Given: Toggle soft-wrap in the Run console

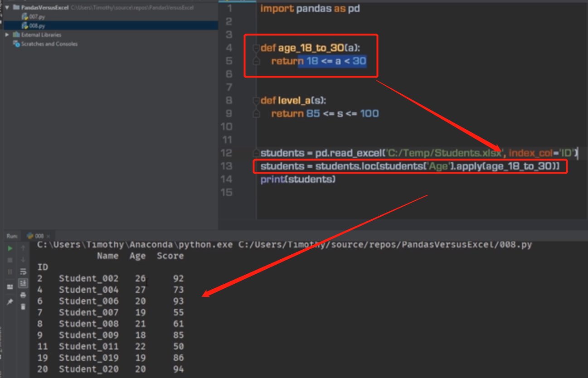Looking at the screenshot, I should [x=23, y=272].
